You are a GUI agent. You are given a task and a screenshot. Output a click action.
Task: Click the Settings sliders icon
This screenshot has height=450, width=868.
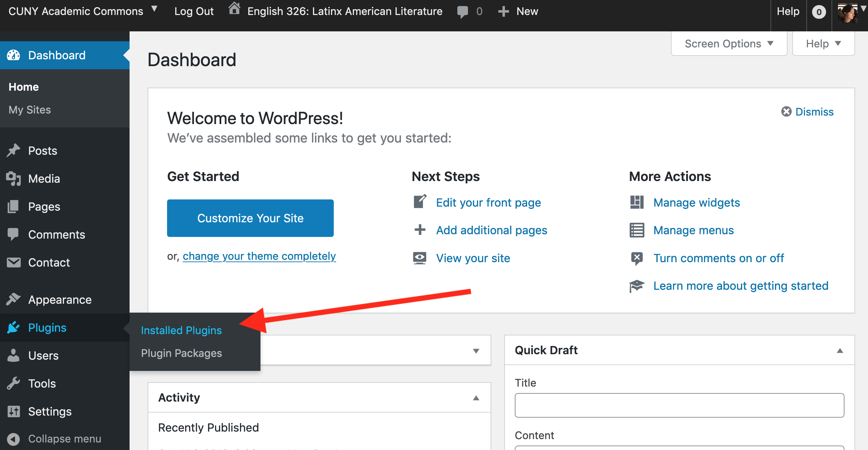tap(13, 411)
